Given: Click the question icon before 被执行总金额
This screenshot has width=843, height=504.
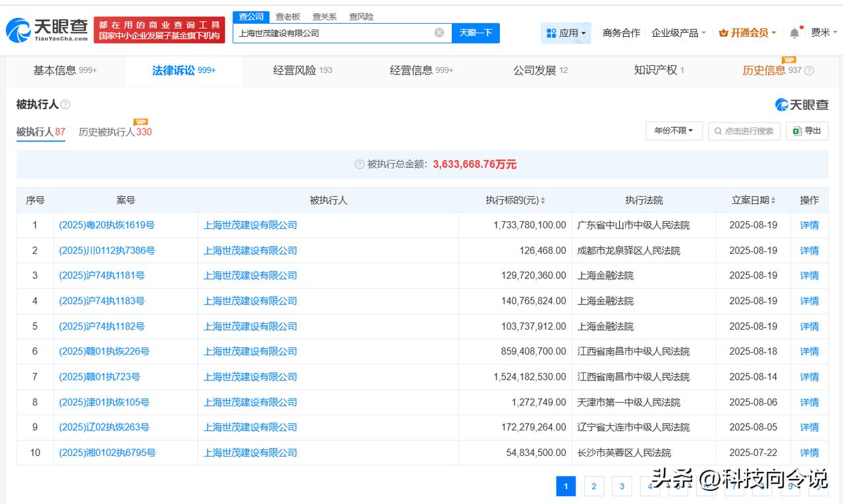Looking at the screenshot, I should click(x=360, y=164).
